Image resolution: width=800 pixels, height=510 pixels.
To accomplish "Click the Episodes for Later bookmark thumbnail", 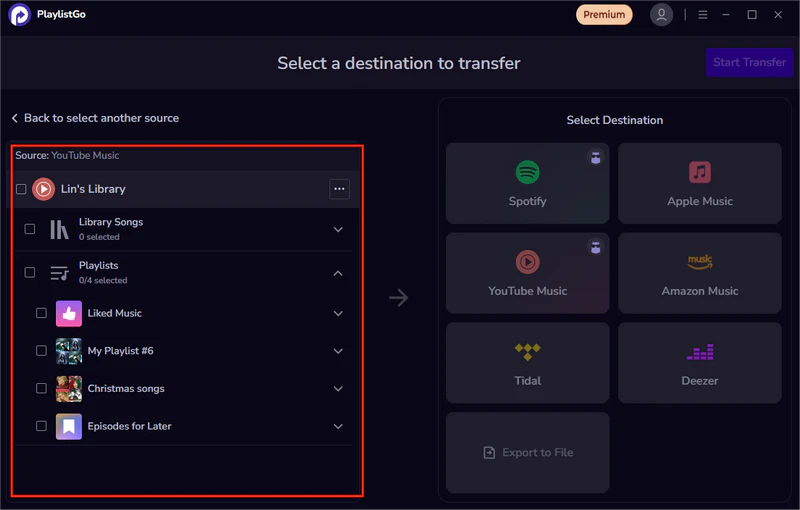I will pyautogui.click(x=69, y=426).
